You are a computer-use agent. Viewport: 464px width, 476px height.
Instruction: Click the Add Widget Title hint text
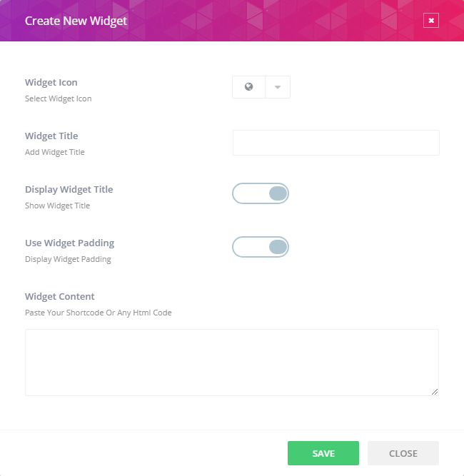[x=54, y=152]
